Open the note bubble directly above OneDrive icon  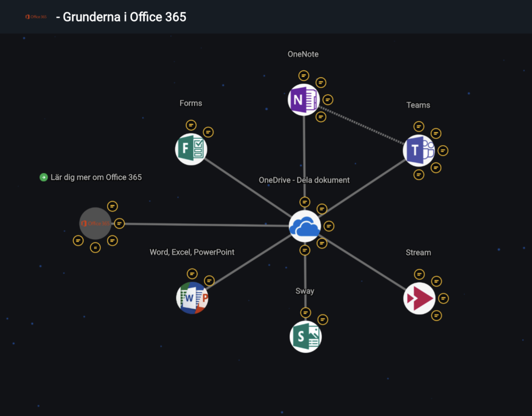[x=304, y=202]
